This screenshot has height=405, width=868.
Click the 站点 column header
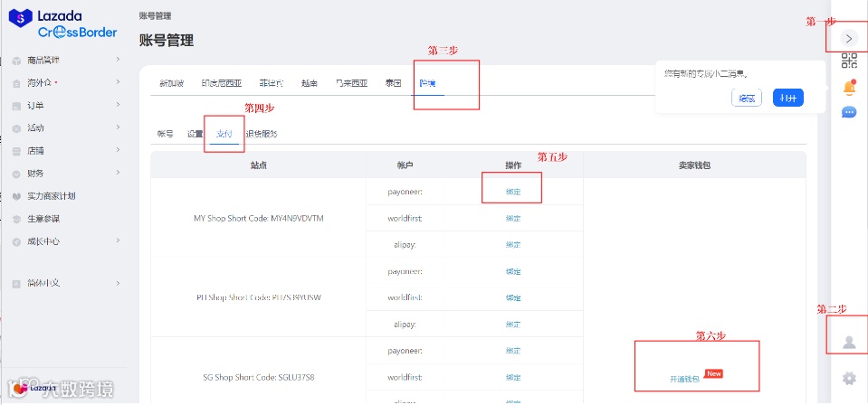259,165
